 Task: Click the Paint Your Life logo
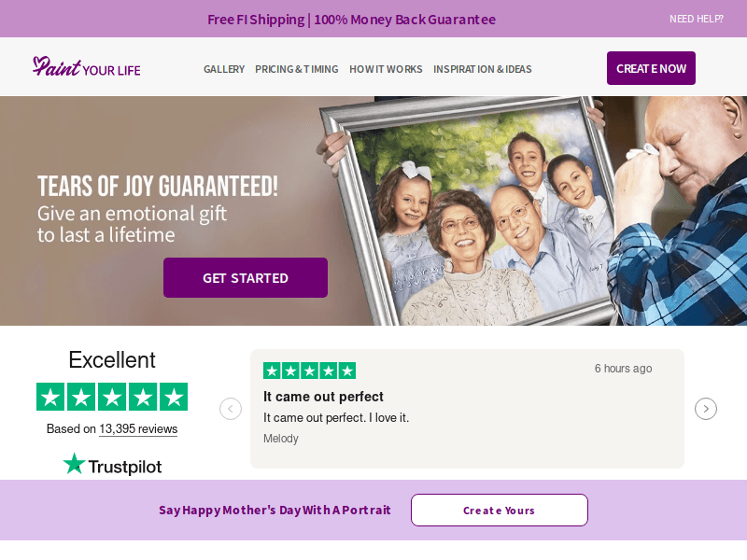point(86,67)
